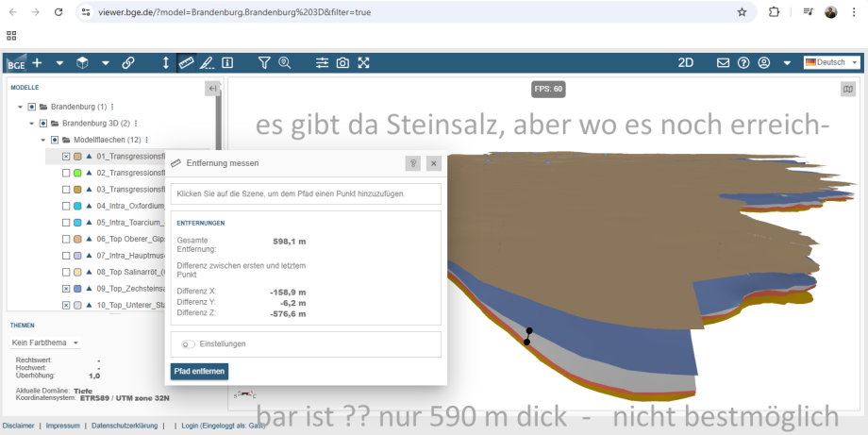Open the map overview icon in viewport
Screen dimensions: 868x435
pyautogui.click(x=847, y=89)
